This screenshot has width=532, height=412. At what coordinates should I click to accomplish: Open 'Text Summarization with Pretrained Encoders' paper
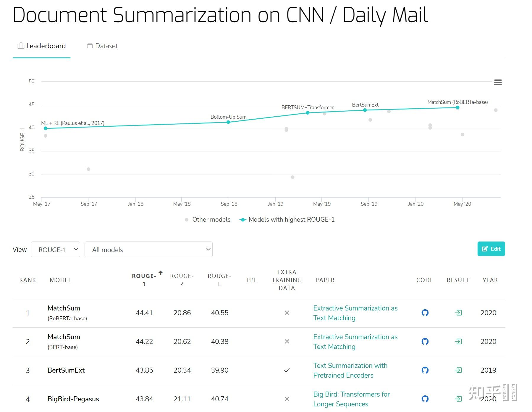pyautogui.click(x=350, y=370)
